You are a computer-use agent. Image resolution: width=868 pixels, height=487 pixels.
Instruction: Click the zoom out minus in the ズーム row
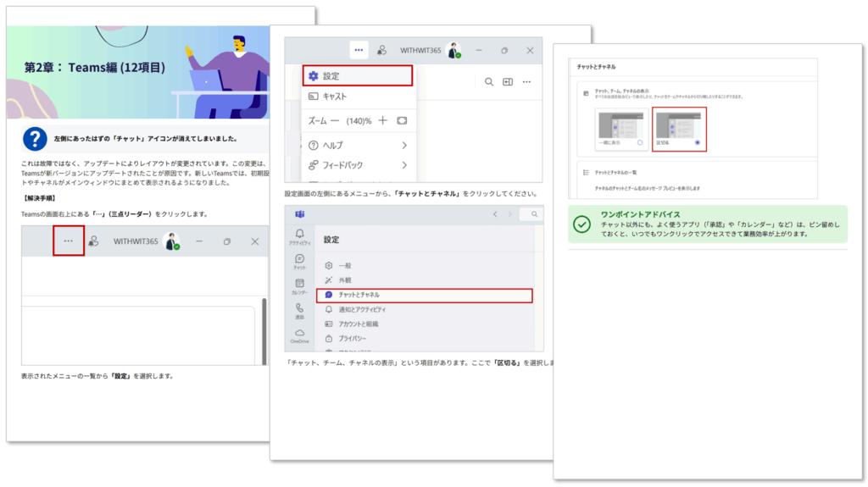point(334,120)
